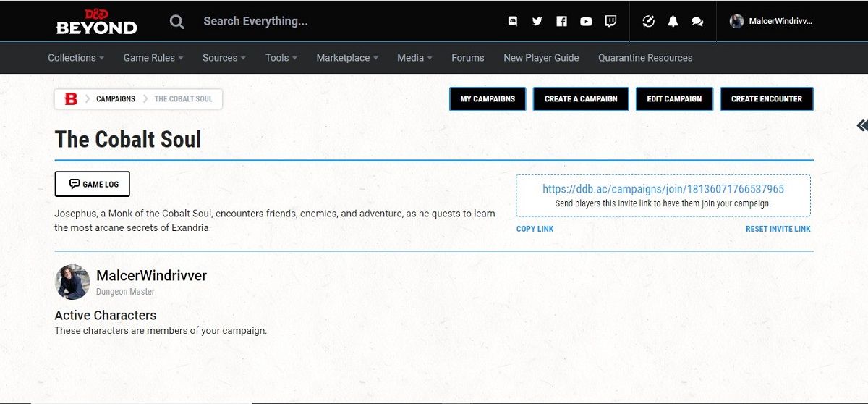Click the header user avatar

click(x=736, y=21)
